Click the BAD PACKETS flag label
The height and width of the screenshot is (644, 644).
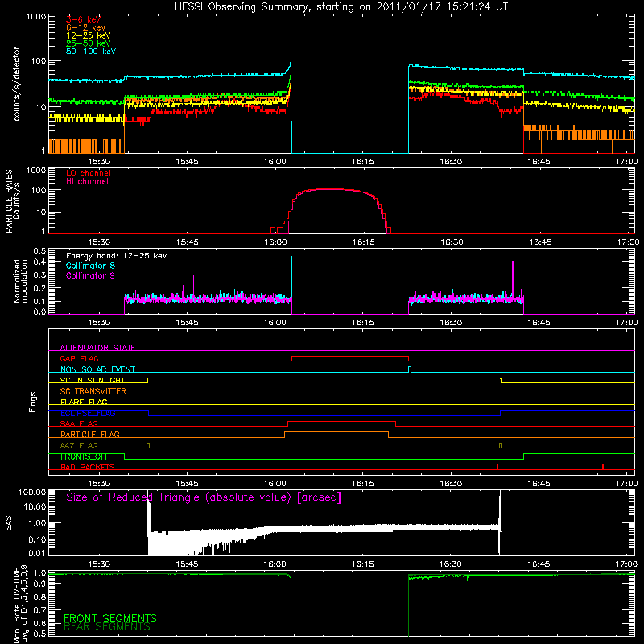(88, 467)
